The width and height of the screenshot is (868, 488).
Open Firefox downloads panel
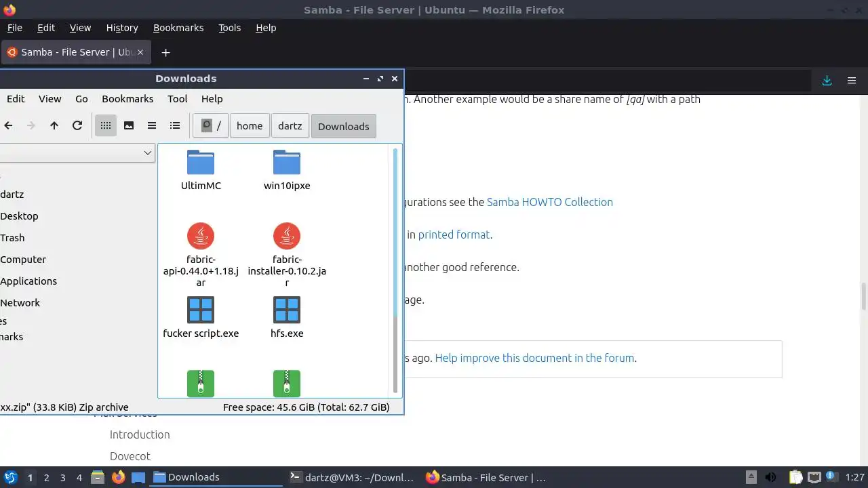coord(827,81)
